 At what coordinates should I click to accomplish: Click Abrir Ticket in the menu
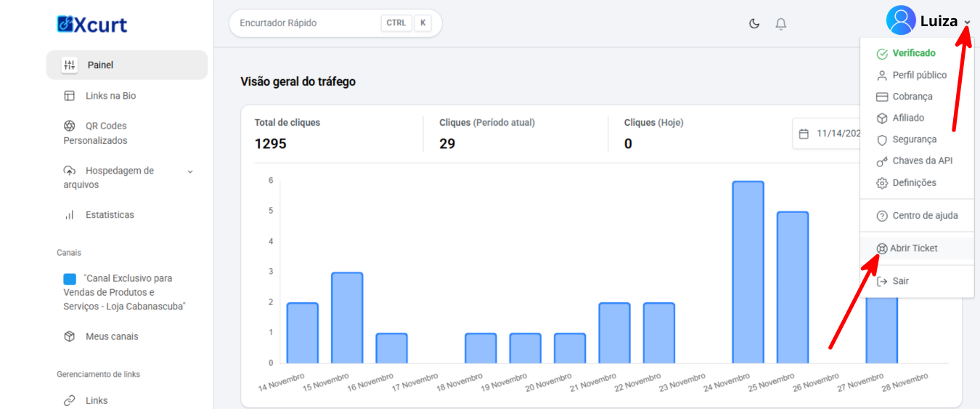(913, 248)
